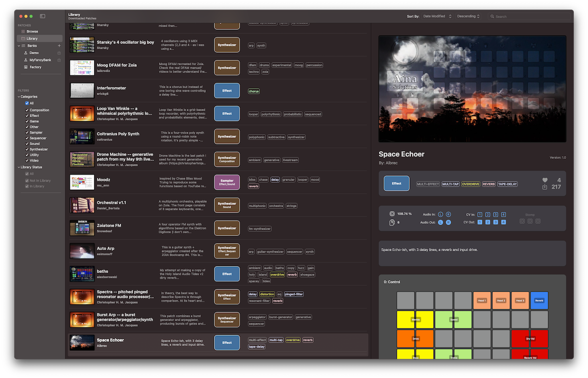
Task: Click the upload icon next to the Demo bank
Action: 59,53
